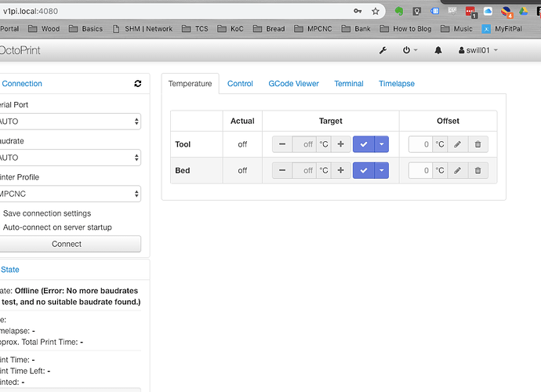Viewport: 541px width, 392px height.
Task: Open the cloud extension icon
Action: pos(488,12)
